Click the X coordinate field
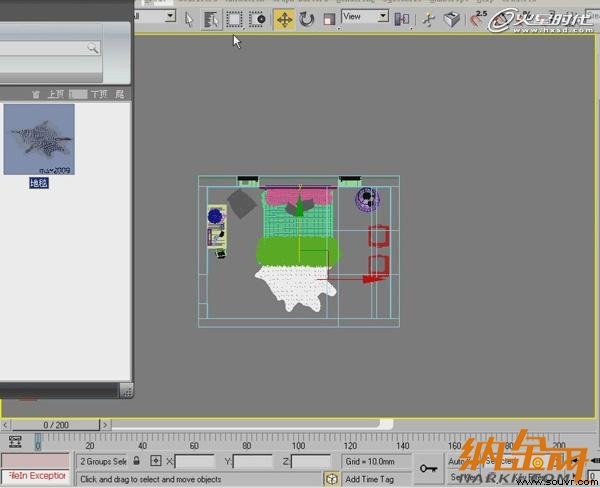 pyautogui.click(x=194, y=461)
